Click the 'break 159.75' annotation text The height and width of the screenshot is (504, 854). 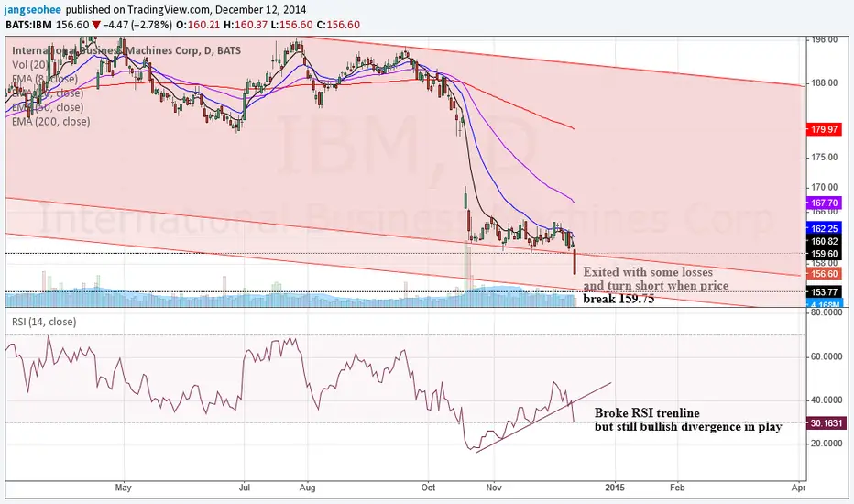pos(619,299)
